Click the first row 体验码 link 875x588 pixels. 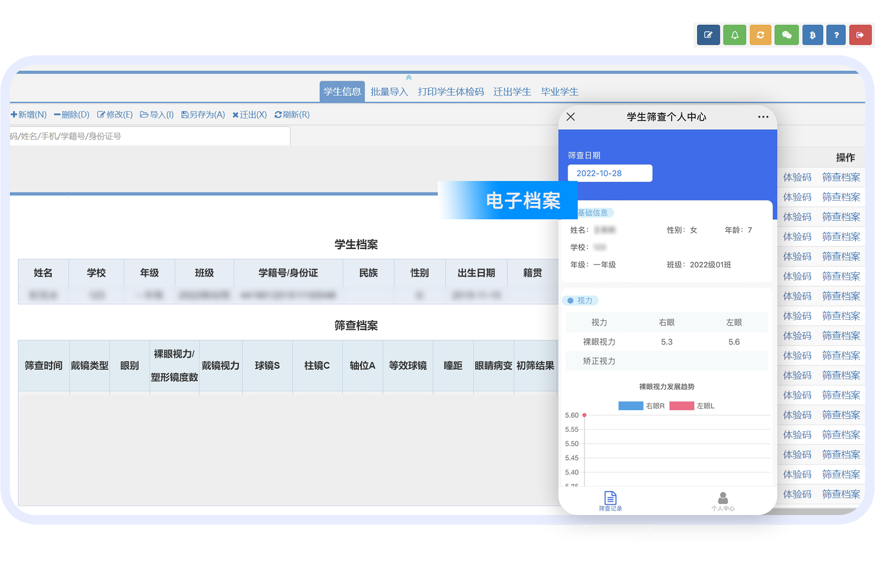tap(797, 177)
